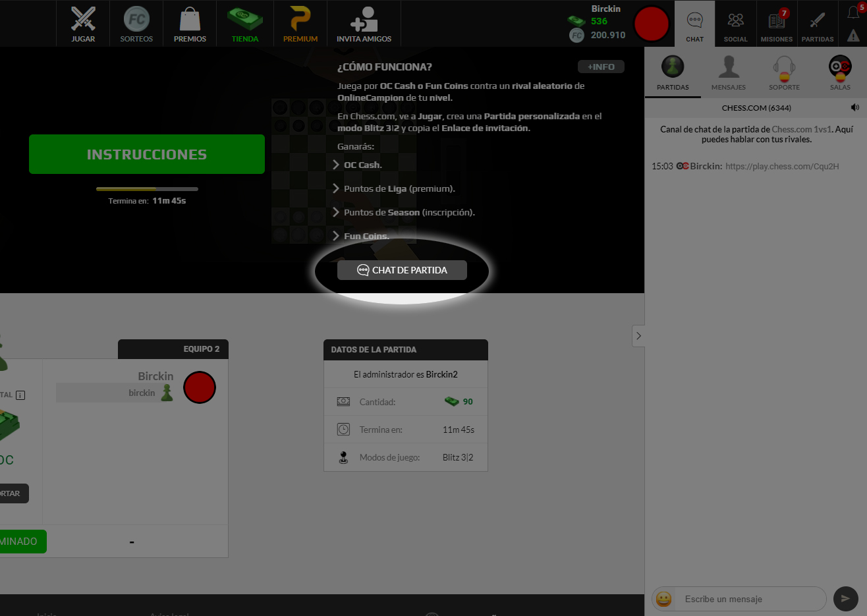Open the Premium section
The height and width of the screenshot is (616, 867).
[x=300, y=24]
